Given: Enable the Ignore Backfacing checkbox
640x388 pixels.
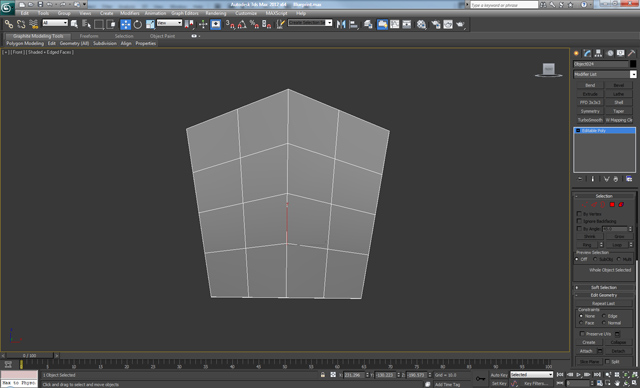Looking at the screenshot, I should [579, 221].
